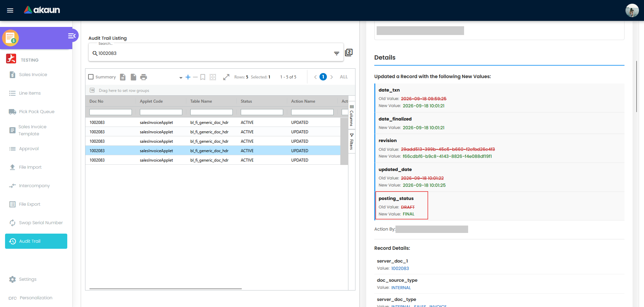Sort by the Status column header
This screenshot has width=644, height=307.
point(246,101)
